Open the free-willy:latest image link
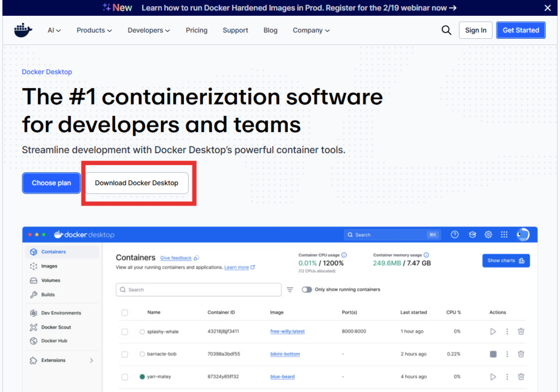This screenshot has width=560, height=392. click(x=287, y=331)
